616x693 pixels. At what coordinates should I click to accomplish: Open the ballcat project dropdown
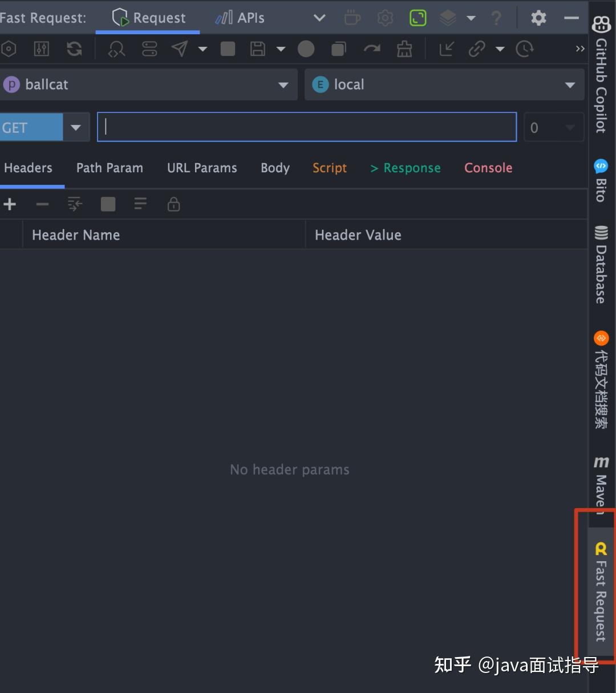click(148, 85)
